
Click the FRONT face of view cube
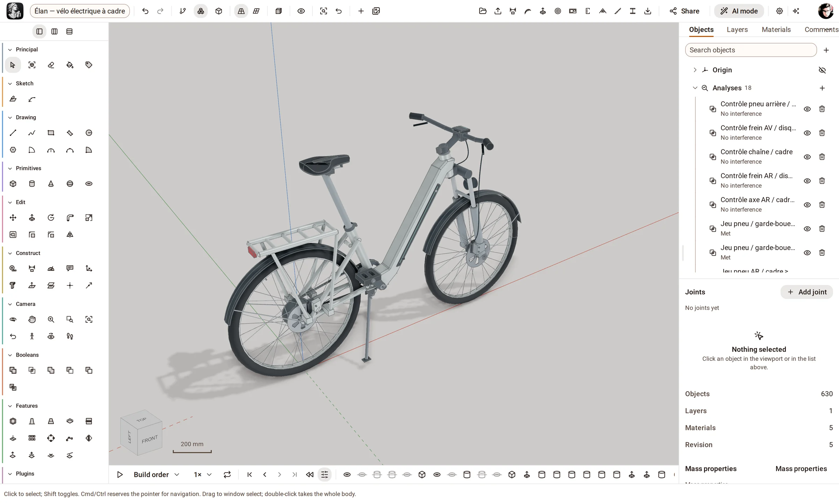point(150,439)
